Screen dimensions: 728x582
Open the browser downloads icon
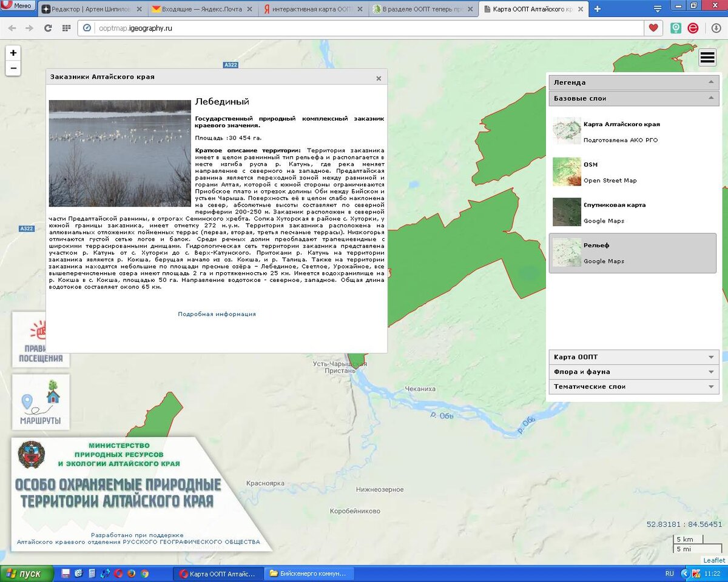pyautogui.click(x=715, y=28)
